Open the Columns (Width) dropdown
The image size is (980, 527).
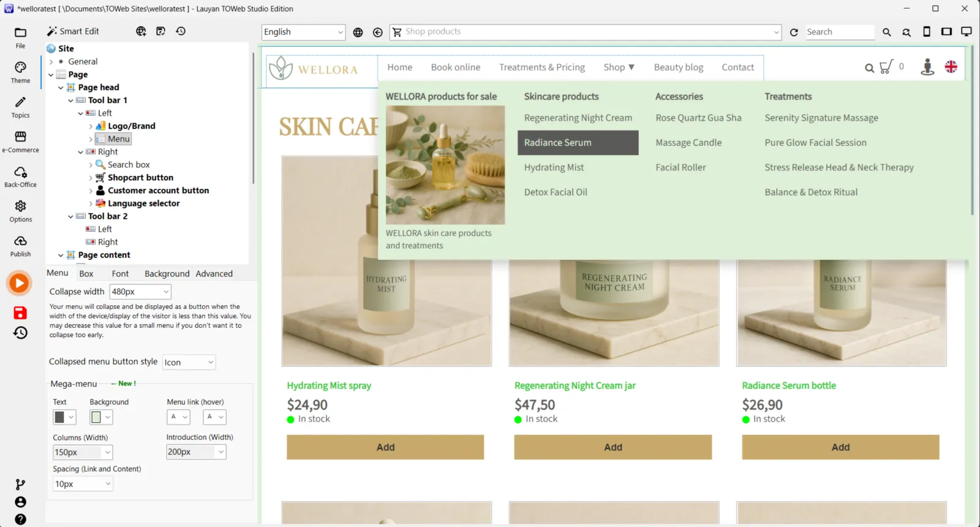click(x=83, y=452)
